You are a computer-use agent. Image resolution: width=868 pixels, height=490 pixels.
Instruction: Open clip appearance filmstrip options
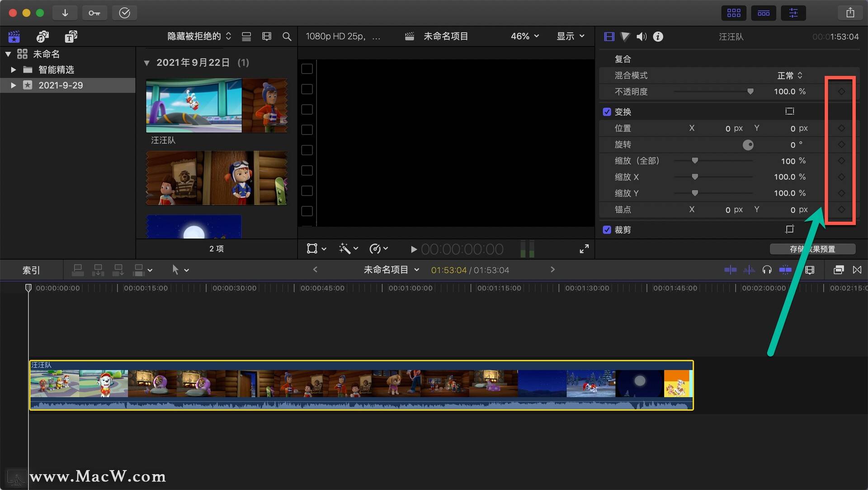pyautogui.click(x=267, y=37)
